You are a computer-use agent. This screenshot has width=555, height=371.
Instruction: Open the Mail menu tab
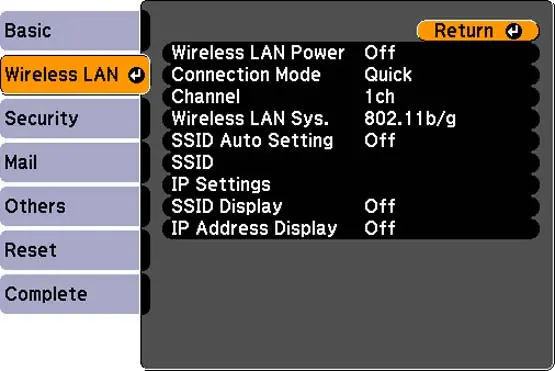point(70,162)
